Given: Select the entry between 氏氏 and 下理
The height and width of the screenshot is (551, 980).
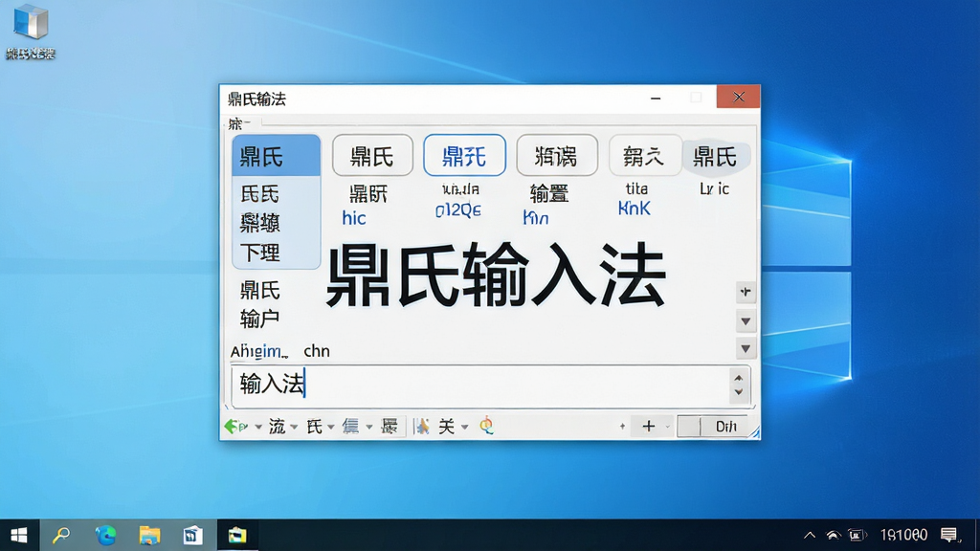Looking at the screenshot, I should point(260,223).
